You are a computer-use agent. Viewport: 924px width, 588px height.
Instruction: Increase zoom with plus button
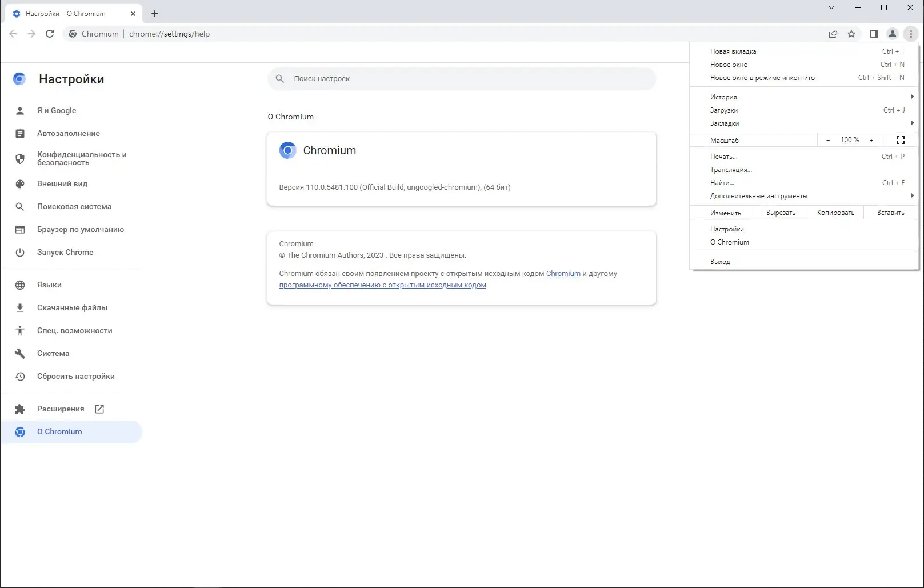click(x=871, y=140)
